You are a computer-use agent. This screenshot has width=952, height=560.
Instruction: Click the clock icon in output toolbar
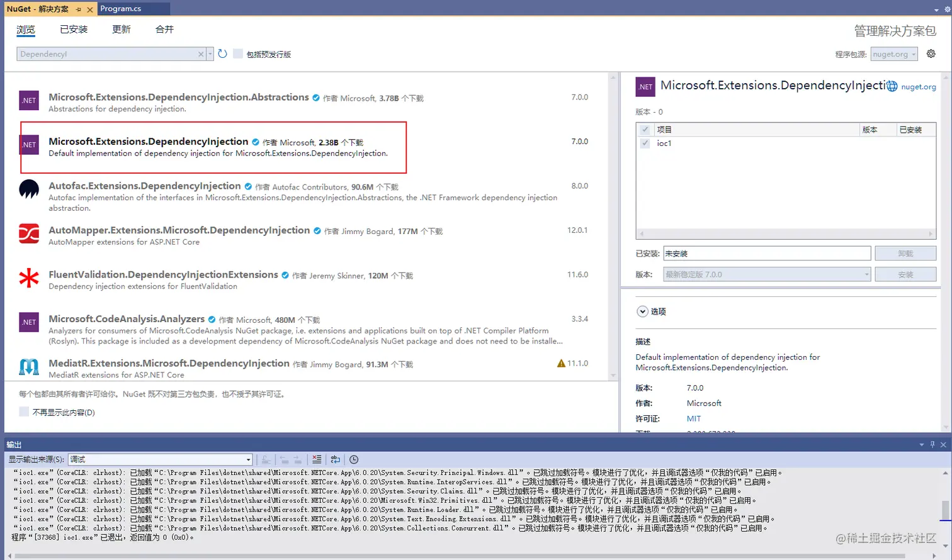tap(354, 459)
